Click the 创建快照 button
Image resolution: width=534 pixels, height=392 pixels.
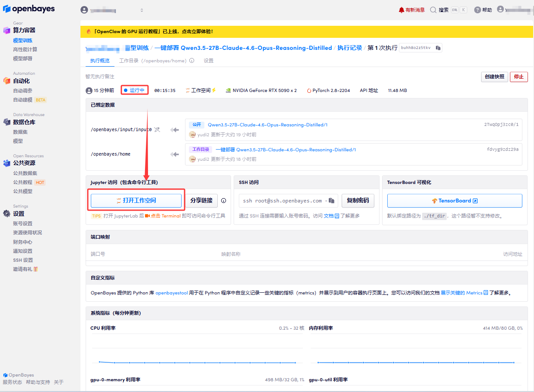[494, 77]
